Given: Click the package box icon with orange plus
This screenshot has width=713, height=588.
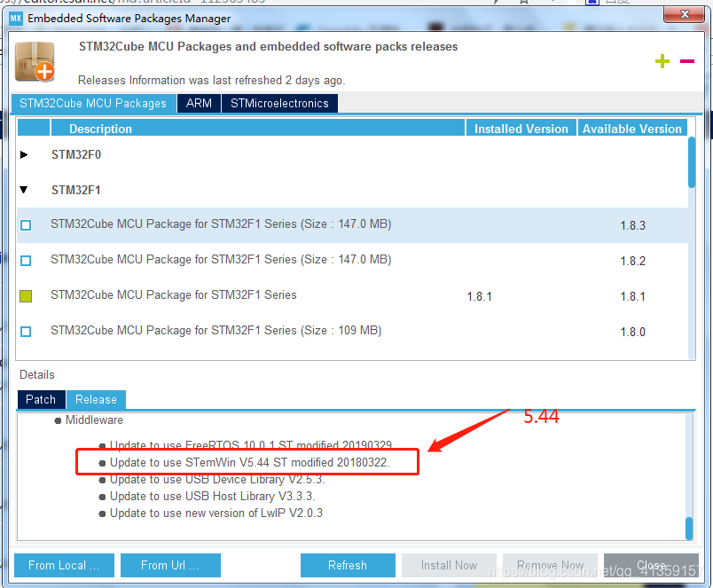Looking at the screenshot, I should coord(35,62).
